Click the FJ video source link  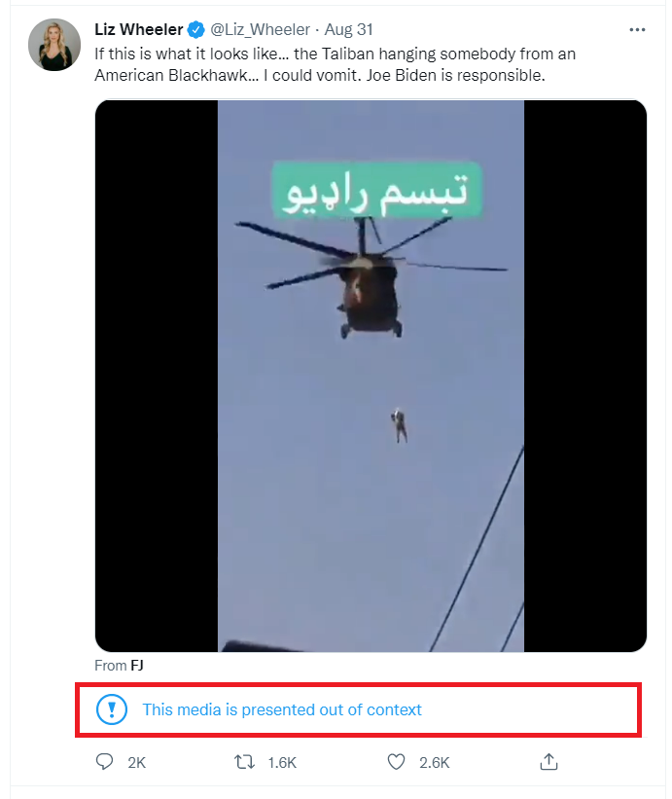pyautogui.click(x=137, y=666)
